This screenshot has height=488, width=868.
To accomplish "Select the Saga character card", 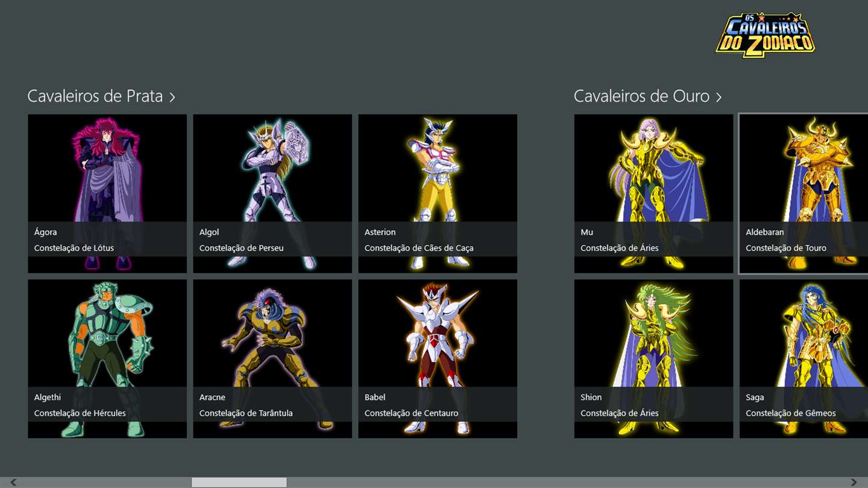I will click(x=804, y=358).
